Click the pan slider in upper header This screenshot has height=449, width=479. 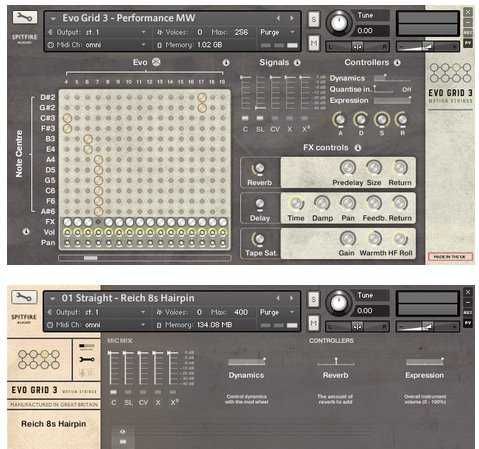[357, 47]
